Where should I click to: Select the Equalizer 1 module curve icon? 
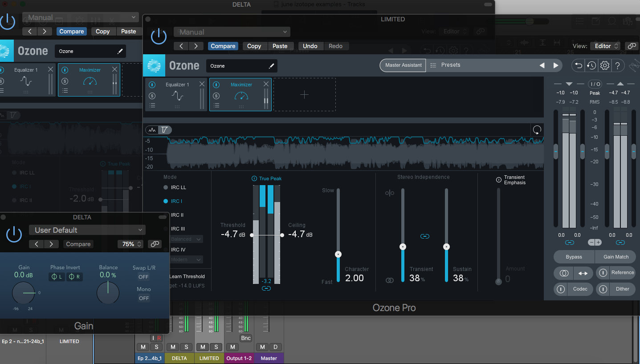pos(177,96)
